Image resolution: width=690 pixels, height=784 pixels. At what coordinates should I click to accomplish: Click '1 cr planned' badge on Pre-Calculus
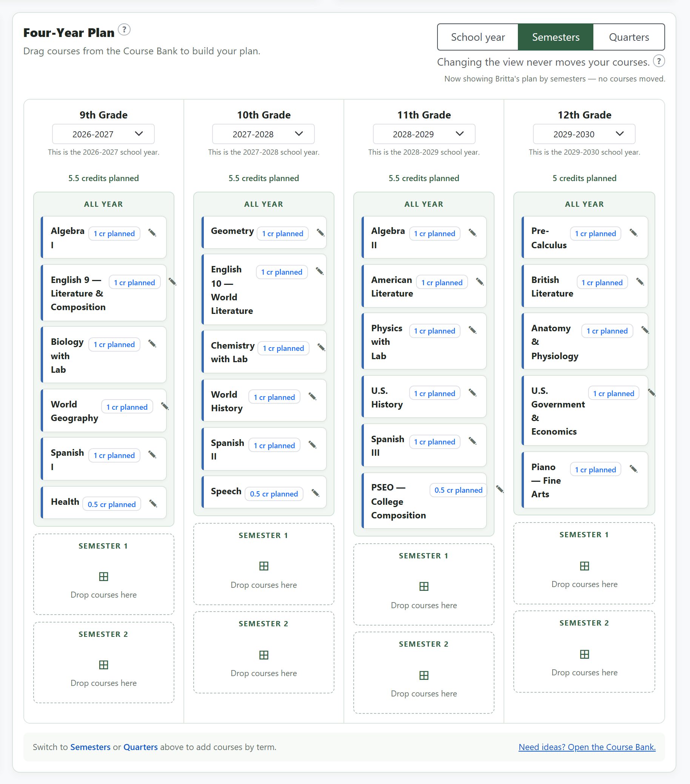tap(595, 233)
